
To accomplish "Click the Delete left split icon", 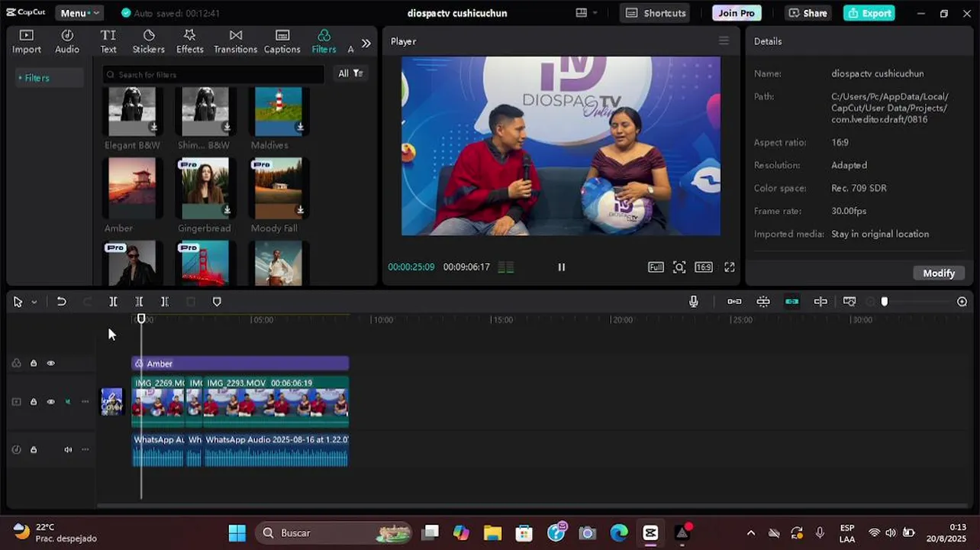I will tap(139, 302).
